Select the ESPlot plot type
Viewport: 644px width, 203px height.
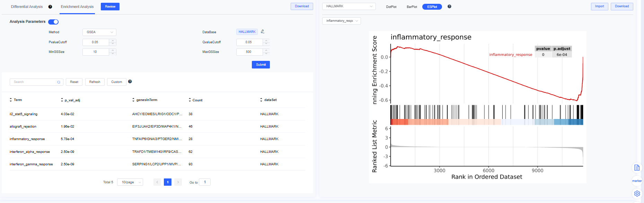tap(432, 7)
